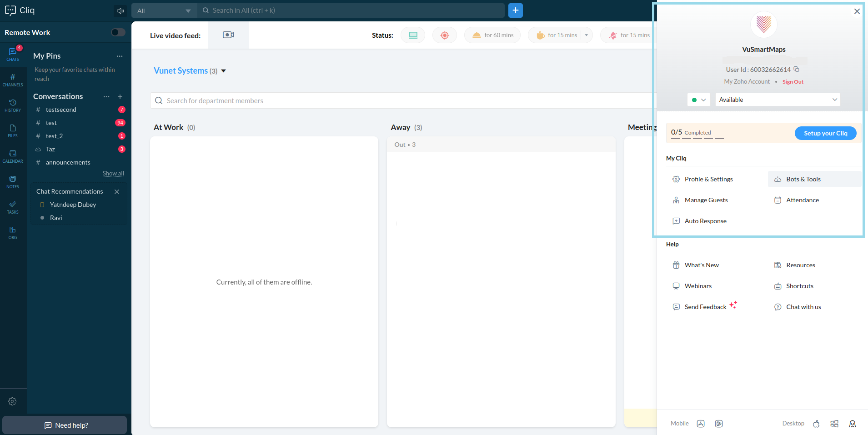Open the Available status message dropdown
This screenshot has height=435, width=868.
click(778, 100)
